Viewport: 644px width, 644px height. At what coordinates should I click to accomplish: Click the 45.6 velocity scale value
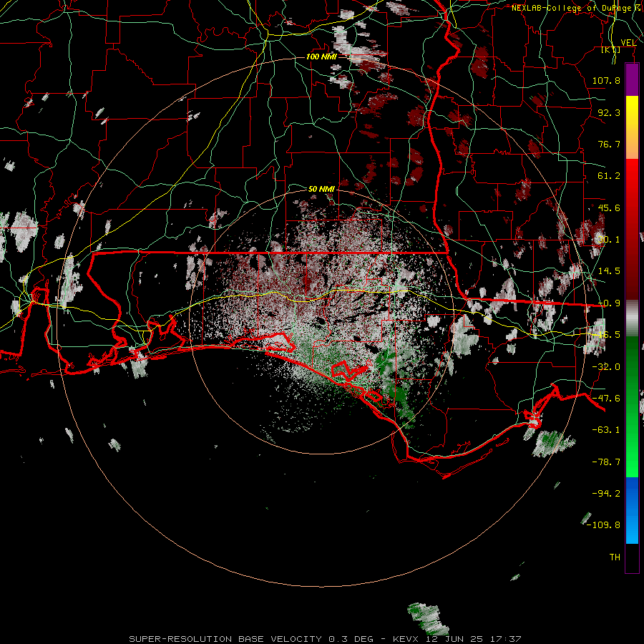(x=609, y=208)
